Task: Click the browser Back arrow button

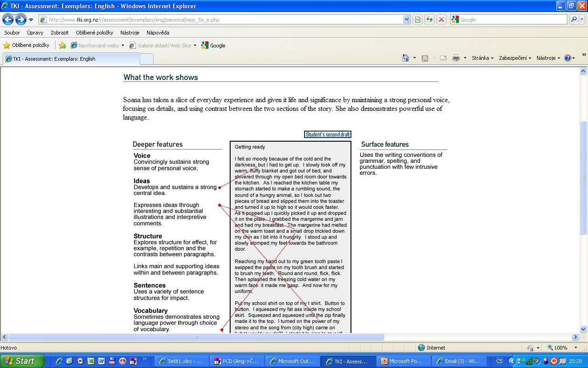Action: 8,19
